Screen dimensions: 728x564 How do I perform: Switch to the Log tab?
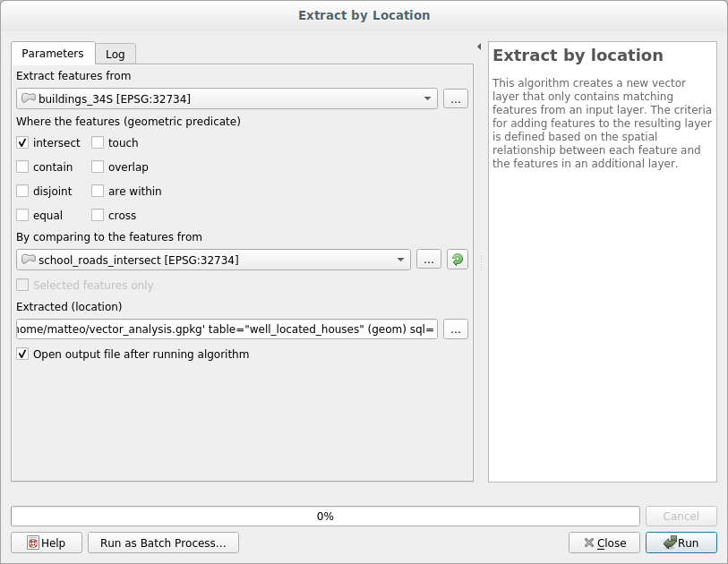pos(116,54)
